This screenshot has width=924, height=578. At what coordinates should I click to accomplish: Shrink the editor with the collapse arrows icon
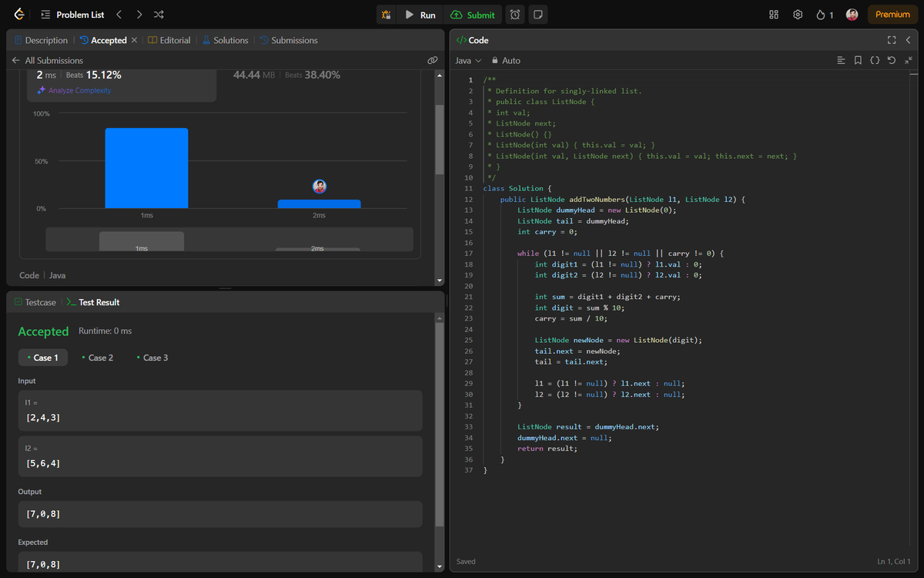[x=909, y=60]
